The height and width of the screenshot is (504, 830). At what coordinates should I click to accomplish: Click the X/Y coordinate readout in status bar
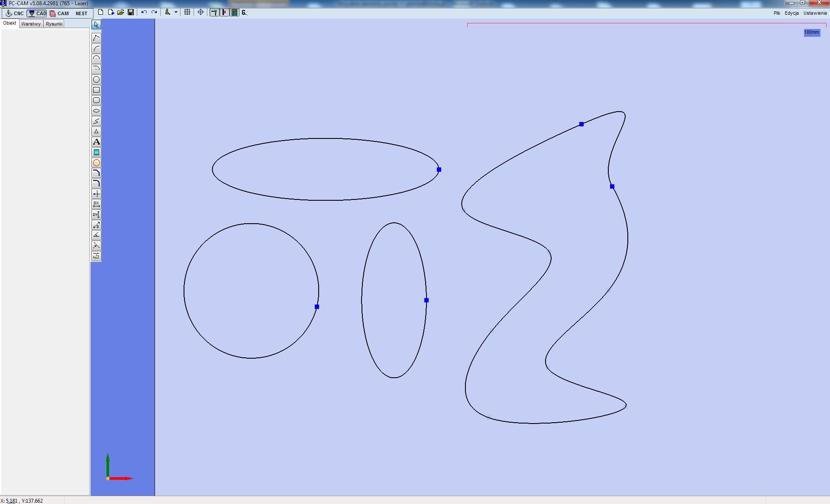coord(22,501)
